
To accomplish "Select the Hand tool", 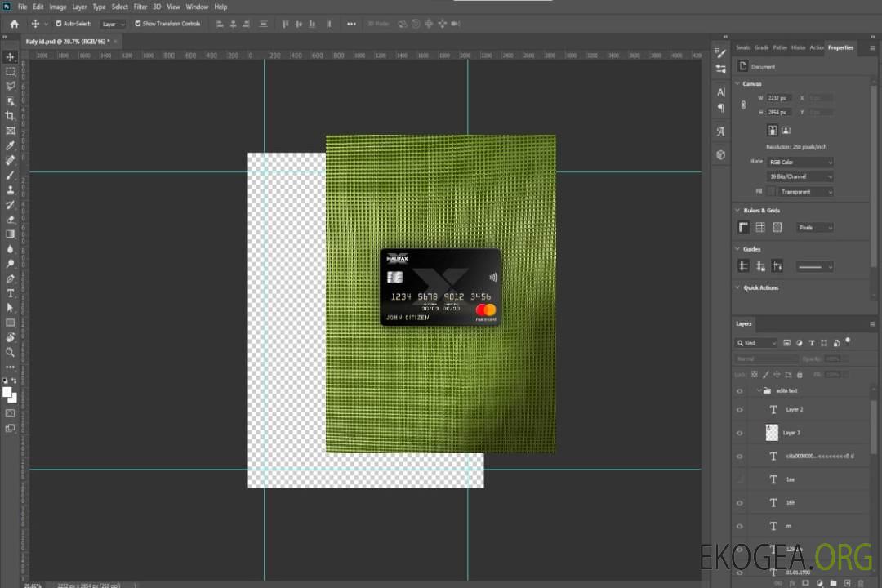I will click(x=10, y=337).
